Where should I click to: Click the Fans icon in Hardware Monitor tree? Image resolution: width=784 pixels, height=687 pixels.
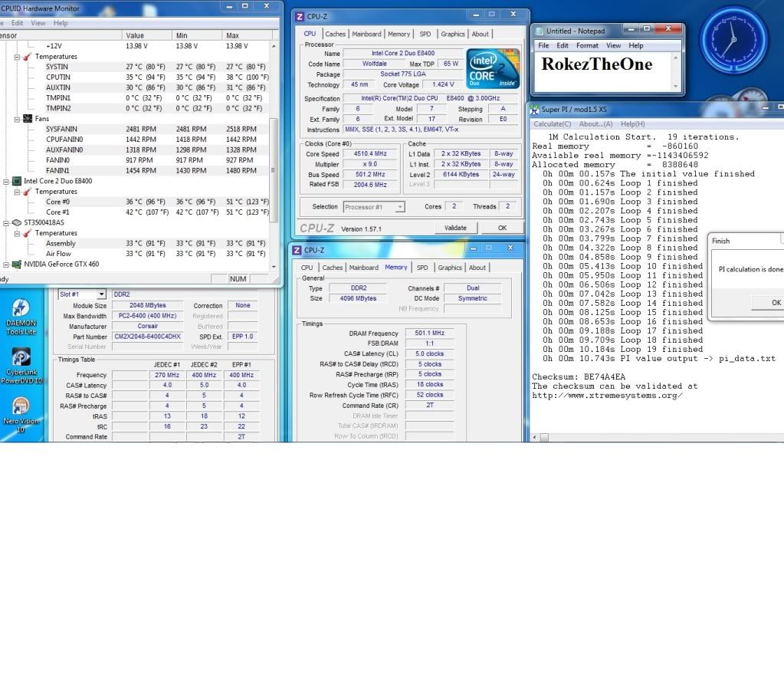click(28, 119)
